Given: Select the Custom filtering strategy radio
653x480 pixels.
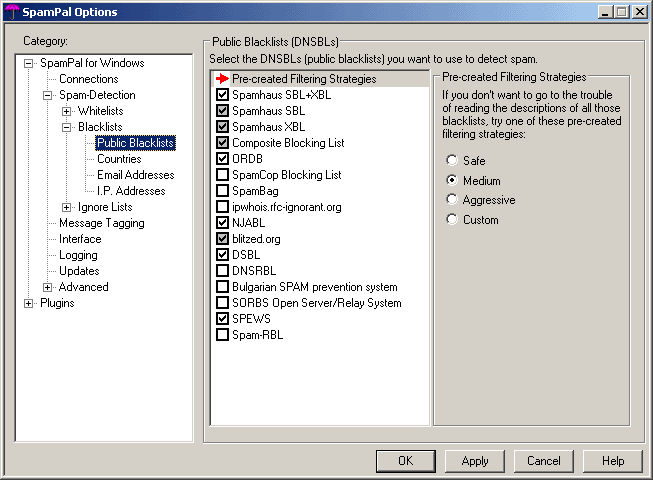Looking at the screenshot, I should point(453,220).
